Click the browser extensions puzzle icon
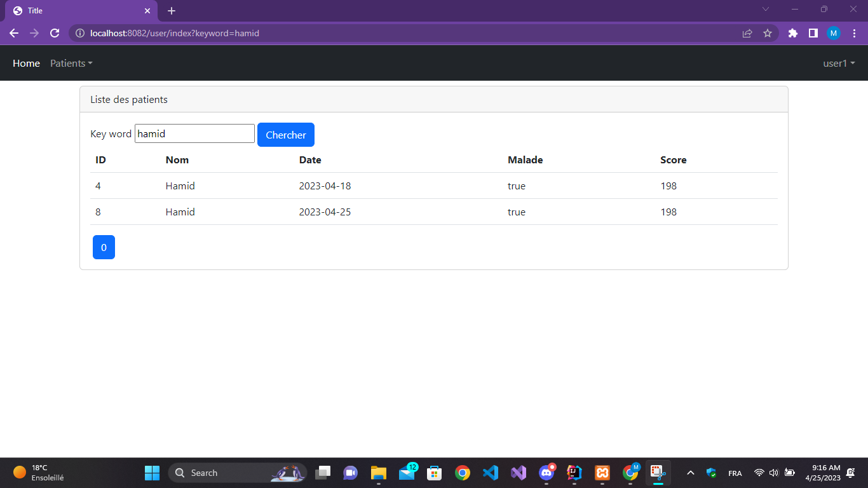 click(x=792, y=33)
